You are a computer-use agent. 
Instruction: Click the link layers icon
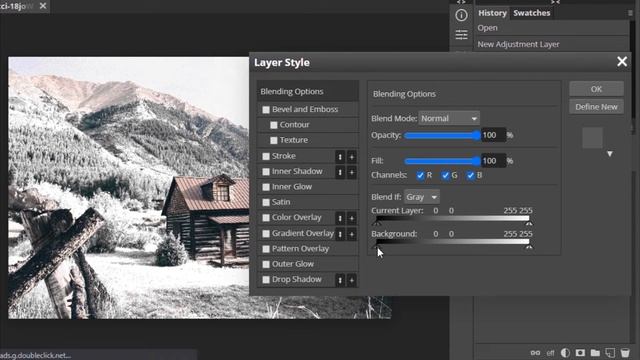point(535,353)
